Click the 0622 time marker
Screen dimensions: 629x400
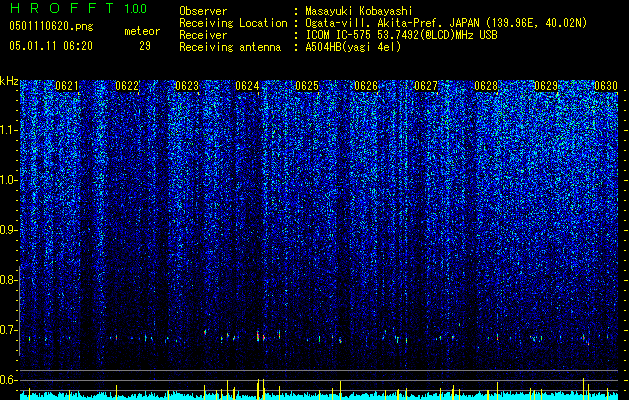(127, 86)
